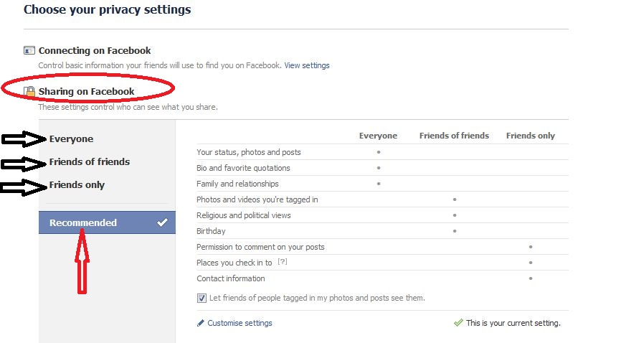The height and width of the screenshot is (343, 644).
Task: Click the Places you check in to label
Action: 234,263
